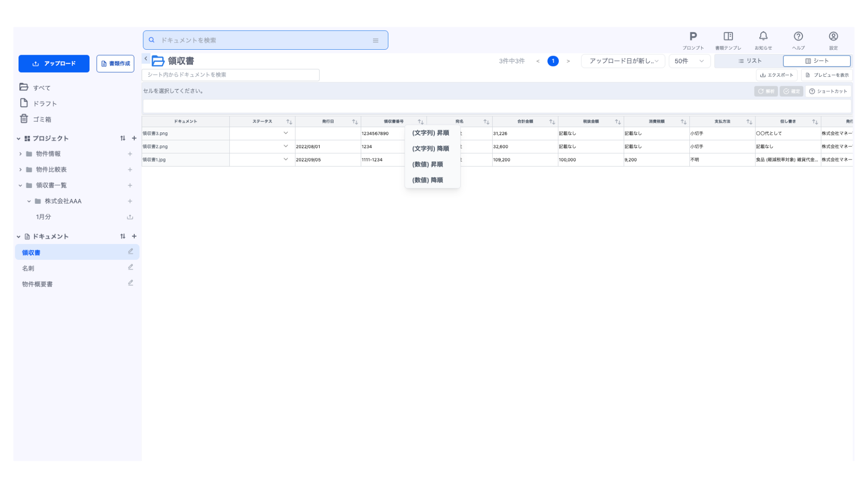Expand the 物件情報 folder
The height and width of the screenshot is (488, 868).
coord(20,154)
